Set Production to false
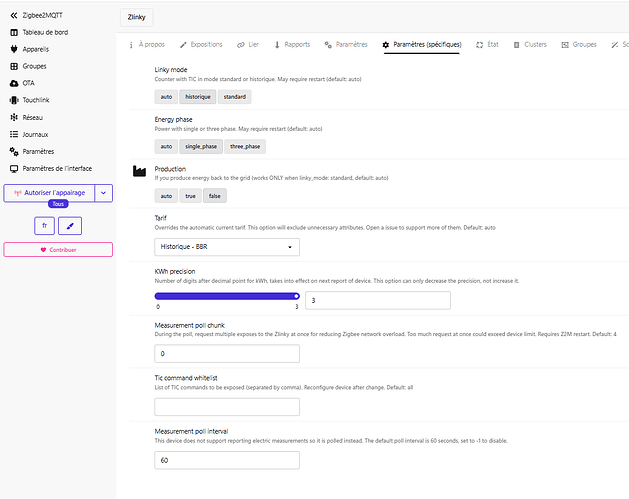629x499 pixels. 215,196
